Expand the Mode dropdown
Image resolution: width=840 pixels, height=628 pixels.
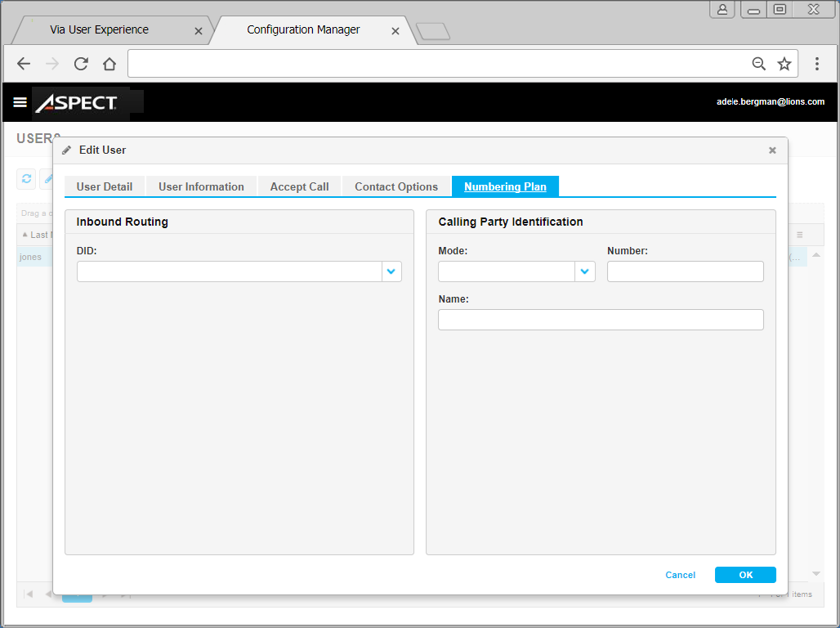584,270
